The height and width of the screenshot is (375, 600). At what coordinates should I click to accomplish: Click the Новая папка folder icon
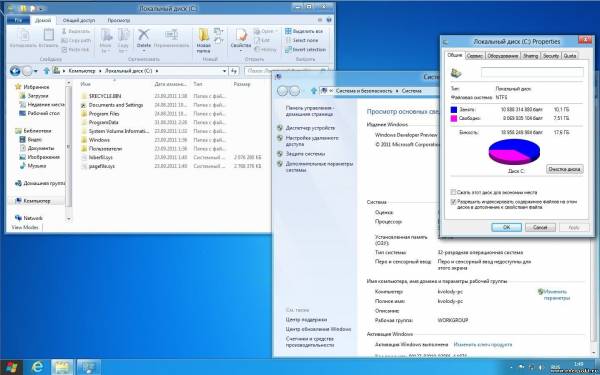pos(204,34)
